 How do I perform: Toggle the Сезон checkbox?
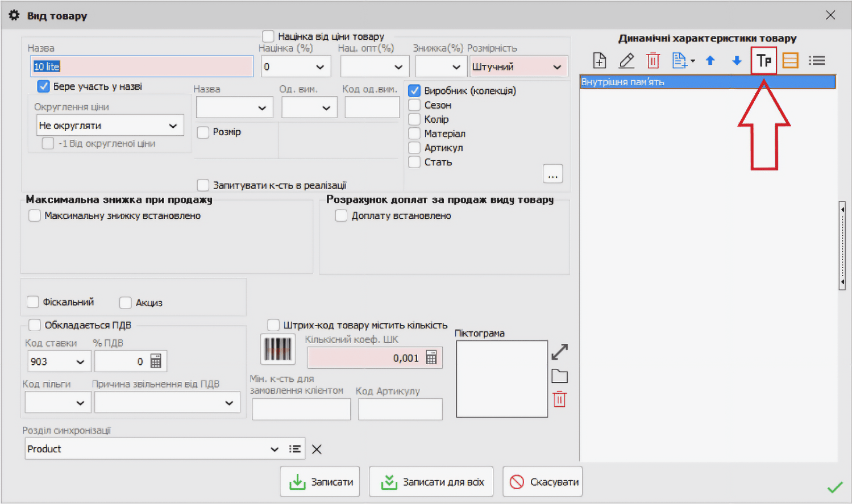tap(415, 105)
